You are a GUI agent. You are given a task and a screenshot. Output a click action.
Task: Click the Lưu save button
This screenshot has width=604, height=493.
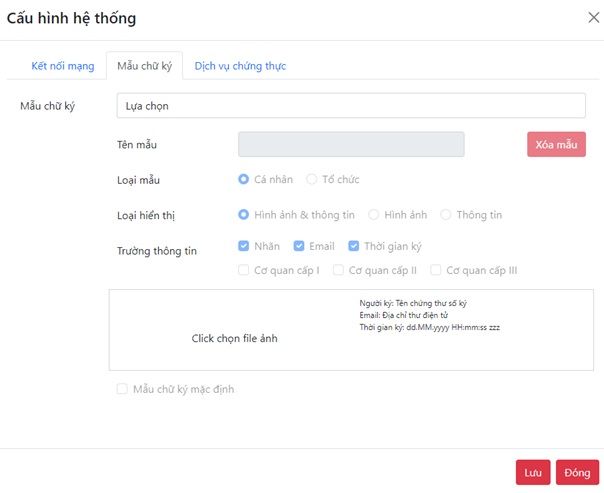pyautogui.click(x=533, y=472)
